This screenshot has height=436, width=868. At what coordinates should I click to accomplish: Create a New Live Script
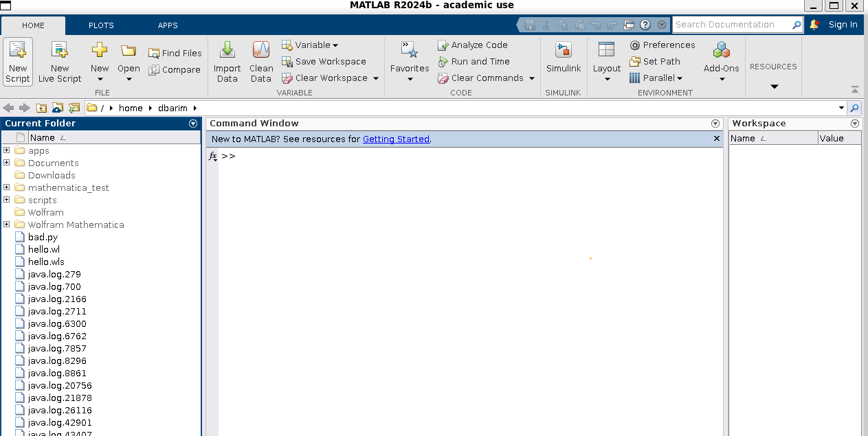(60, 62)
